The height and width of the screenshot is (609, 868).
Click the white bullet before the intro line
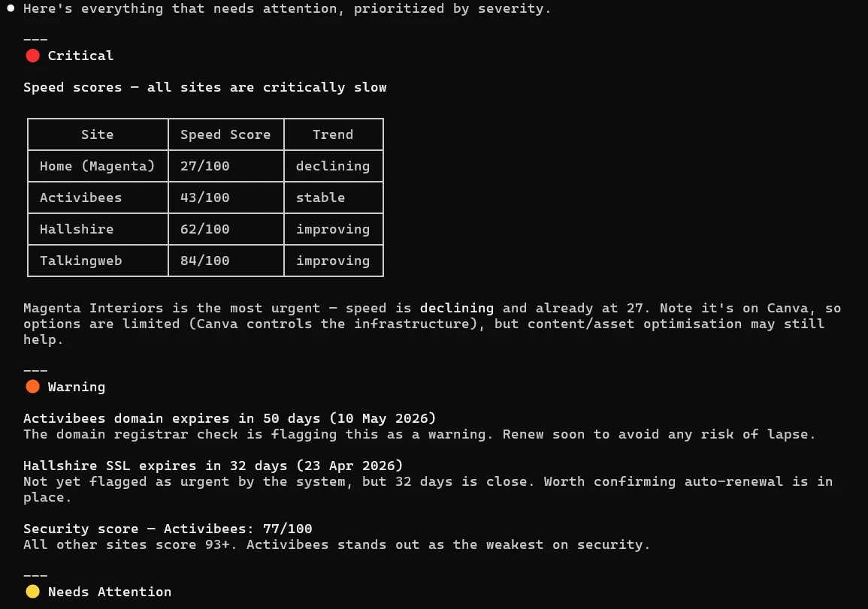pyautogui.click(x=11, y=8)
